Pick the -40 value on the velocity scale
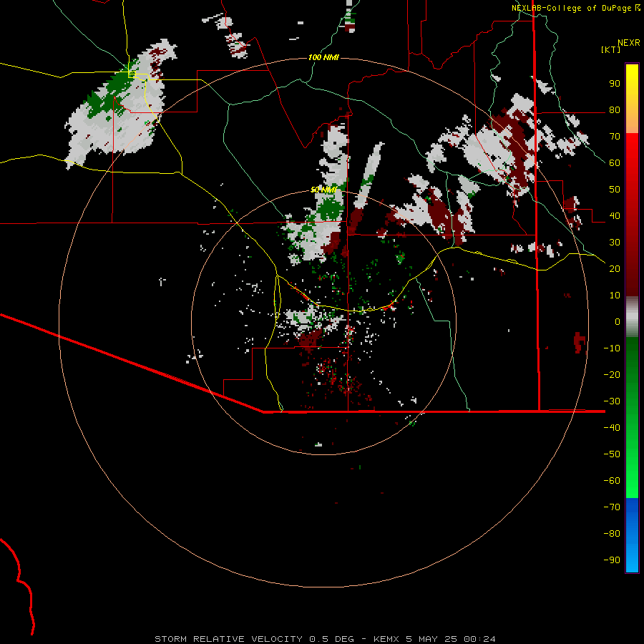Viewport: 644px width, 644px height. (612, 428)
